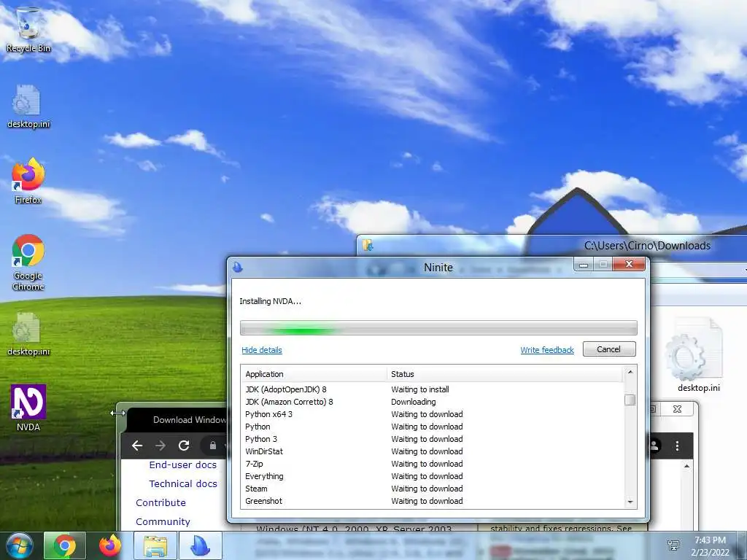Click the lock icon in Chrome's address bar
Viewport: 747px width, 560px height.
pyautogui.click(x=213, y=446)
